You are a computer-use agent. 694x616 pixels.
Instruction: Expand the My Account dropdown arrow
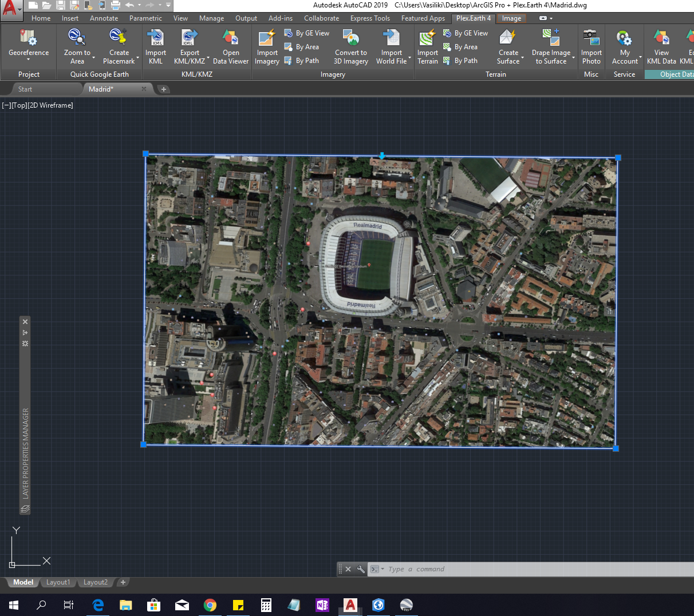point(641,57)
